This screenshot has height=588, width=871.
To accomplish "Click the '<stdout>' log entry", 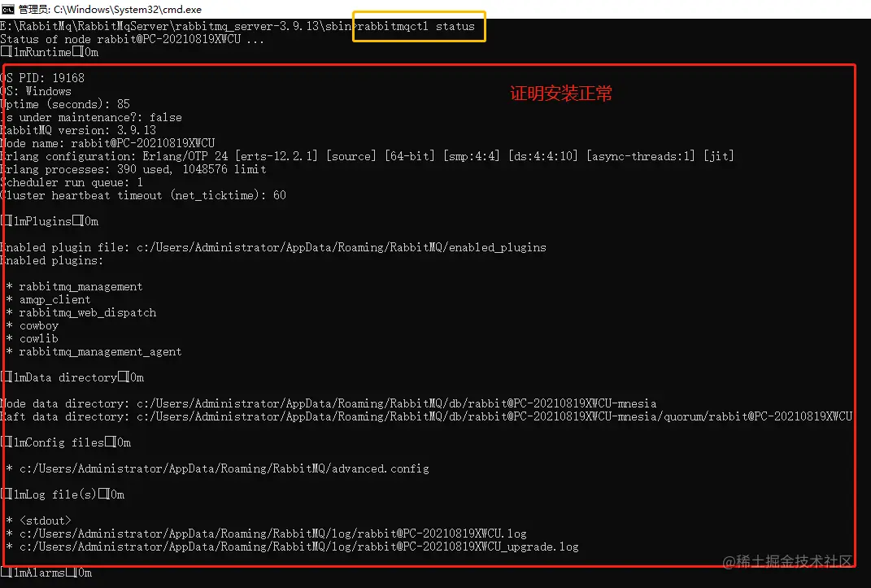I will point(39,520).
